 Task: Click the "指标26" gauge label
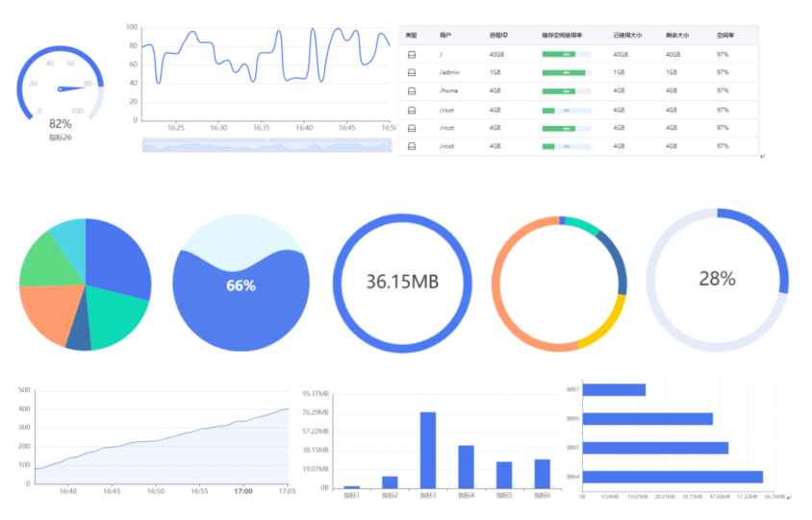click(x=60, y=137)
